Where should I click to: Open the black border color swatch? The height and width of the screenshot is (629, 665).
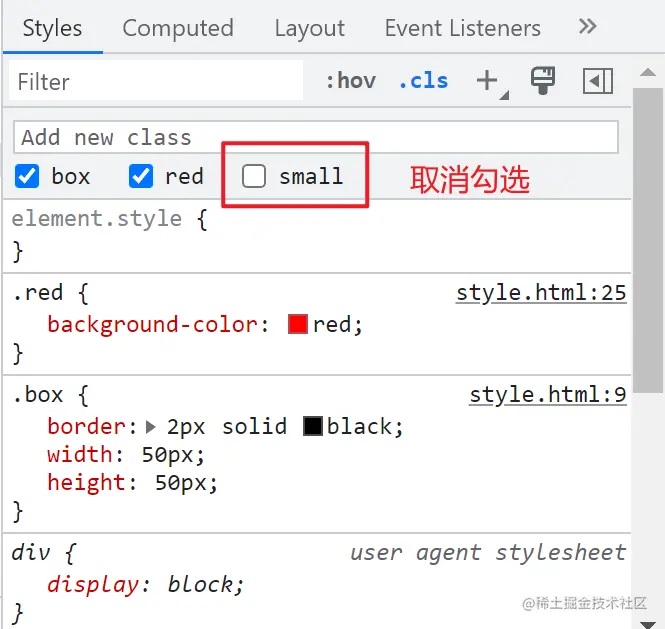tap(313, 426)
